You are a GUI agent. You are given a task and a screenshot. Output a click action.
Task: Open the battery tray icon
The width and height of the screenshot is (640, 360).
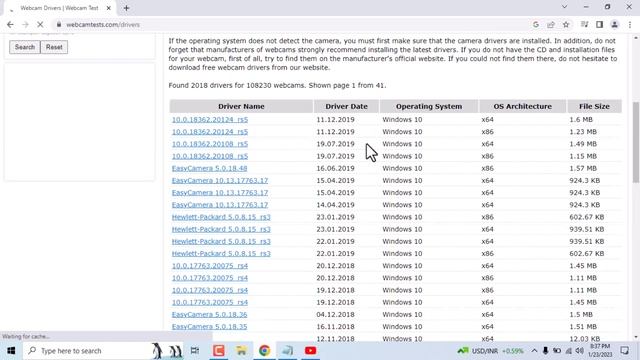(557, 351)
